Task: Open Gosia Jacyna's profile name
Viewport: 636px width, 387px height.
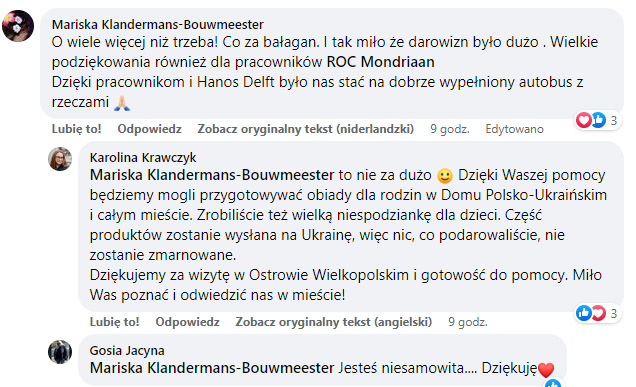Action: pos(127,350)
